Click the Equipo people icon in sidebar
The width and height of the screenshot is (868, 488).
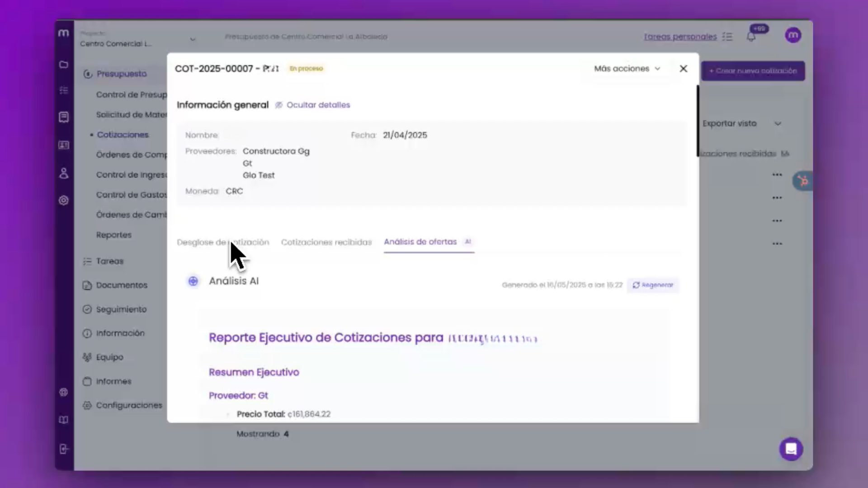click(87, 357)
